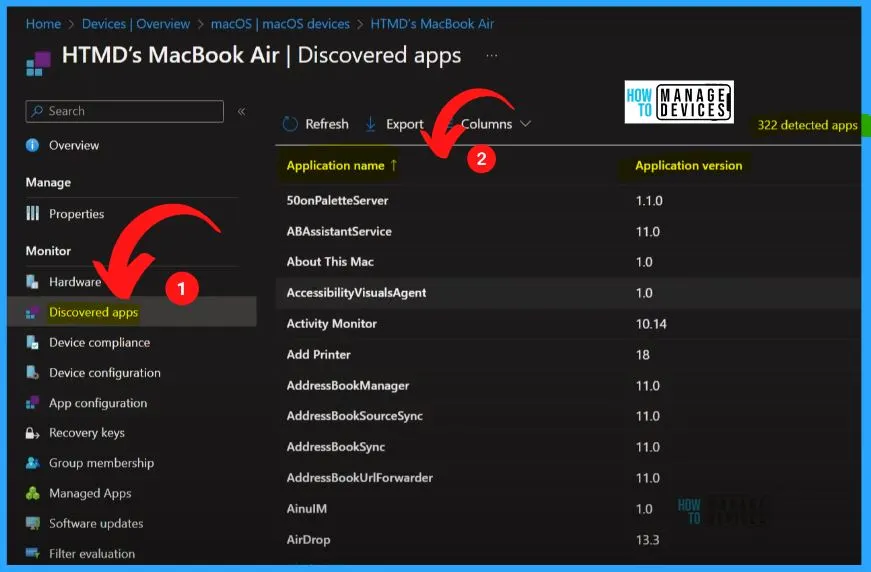
Task: Open Group membership menu item
Action: 101,463
